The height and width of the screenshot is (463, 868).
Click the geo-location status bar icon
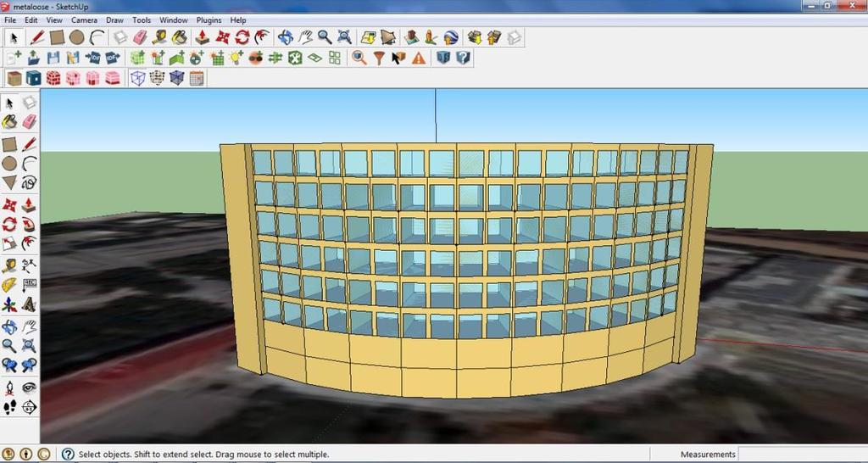[9, 455]
